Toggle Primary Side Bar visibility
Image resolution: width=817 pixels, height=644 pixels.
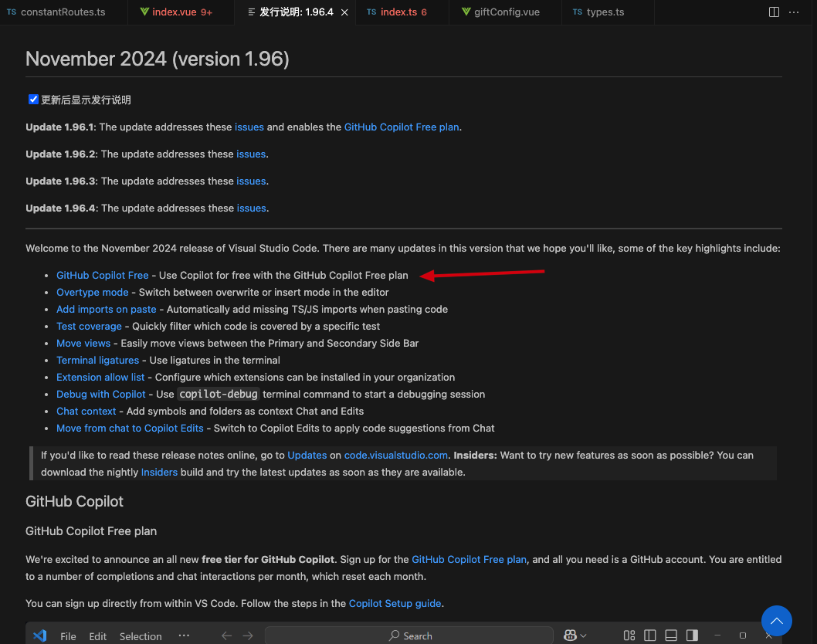click(x=649, y=636)
